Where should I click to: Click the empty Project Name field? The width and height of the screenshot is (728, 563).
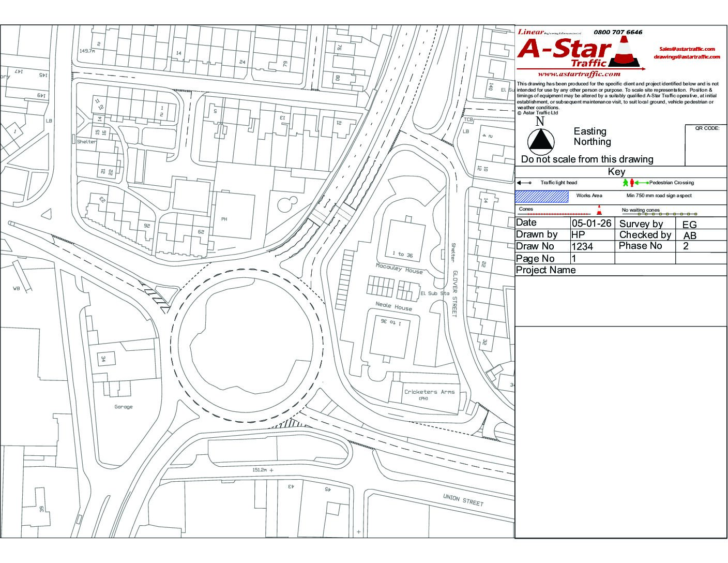(x=621, y=301)
